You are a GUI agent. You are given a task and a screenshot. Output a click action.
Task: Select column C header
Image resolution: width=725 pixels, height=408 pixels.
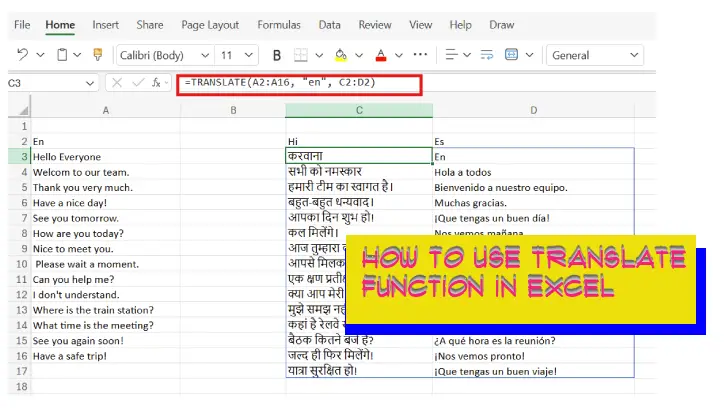(359, 111)
